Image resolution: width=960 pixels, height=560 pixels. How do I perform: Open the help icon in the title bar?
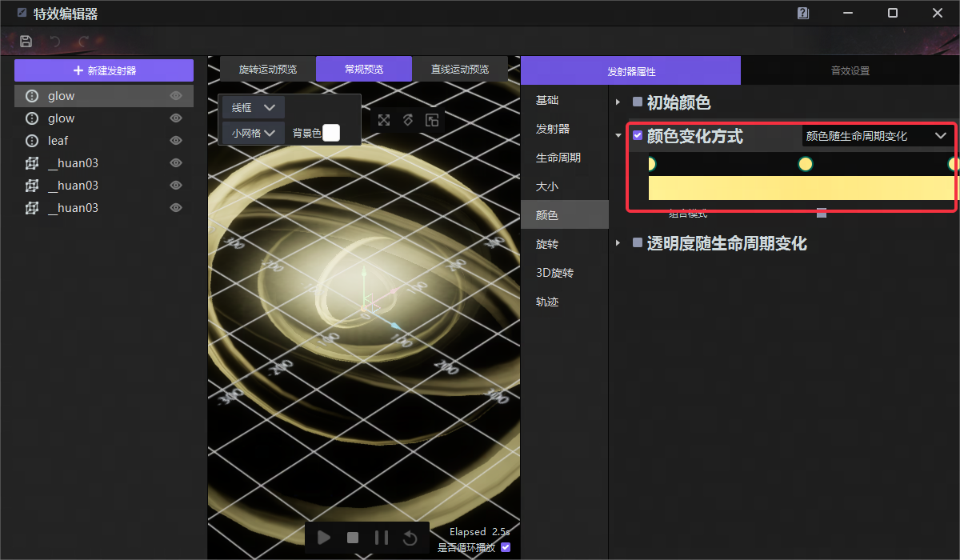point(803,14)
